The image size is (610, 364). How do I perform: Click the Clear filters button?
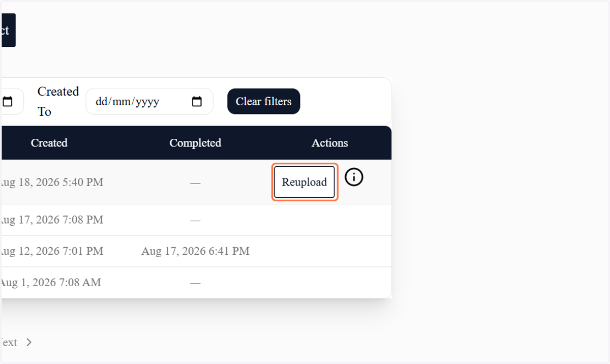tap(263, 102)
